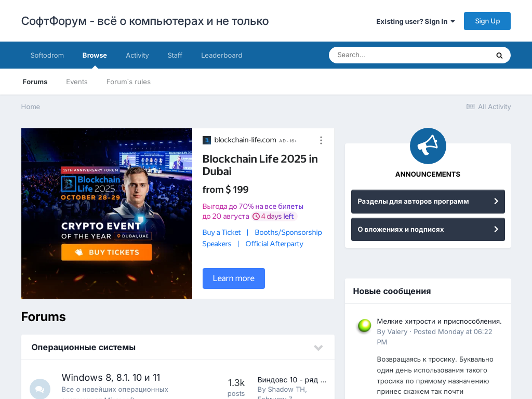Screen dimensions: 532x399
Task: Click the Blockchain Life banner image
Action: pos(107,214)
